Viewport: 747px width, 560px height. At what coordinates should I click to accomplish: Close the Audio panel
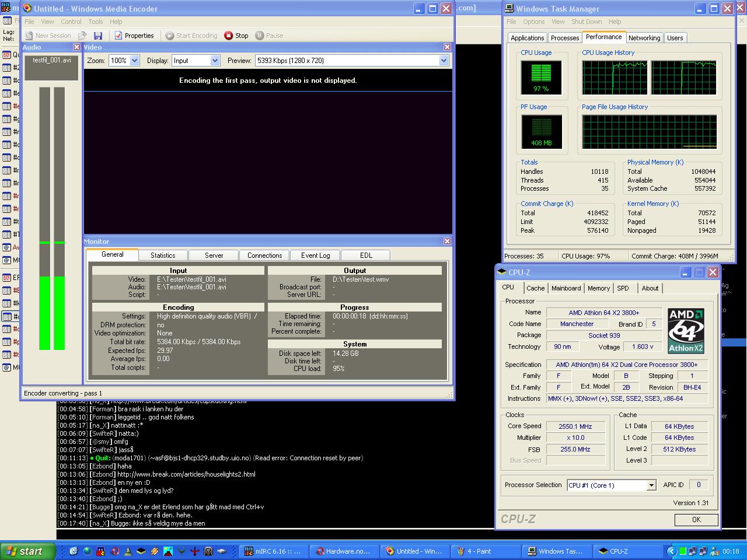76,47
